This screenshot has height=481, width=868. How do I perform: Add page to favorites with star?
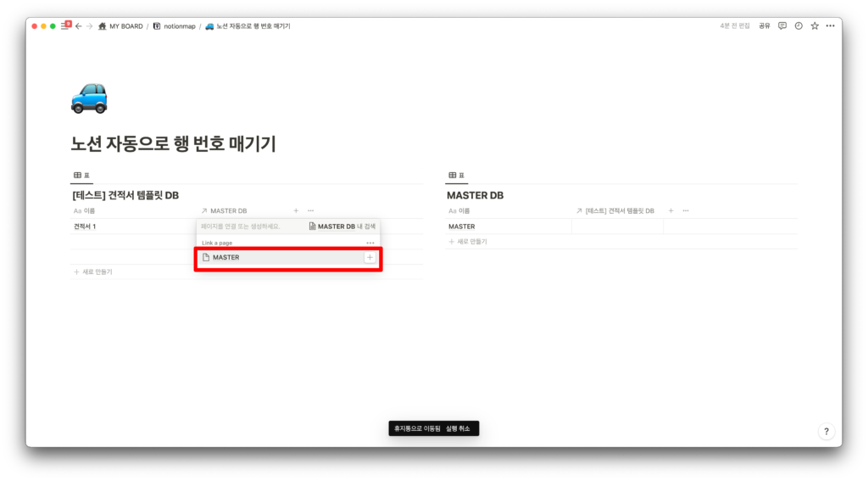coord(815,26)
